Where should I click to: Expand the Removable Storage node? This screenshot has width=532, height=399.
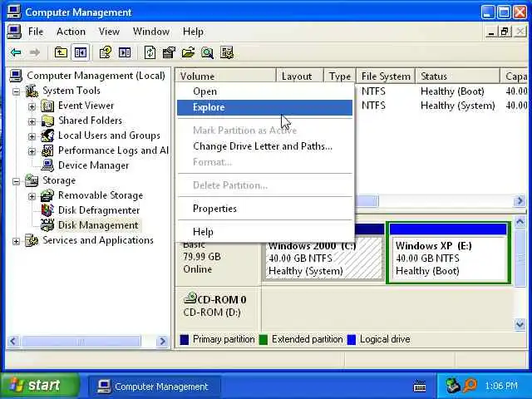click(x=32, y=196)
